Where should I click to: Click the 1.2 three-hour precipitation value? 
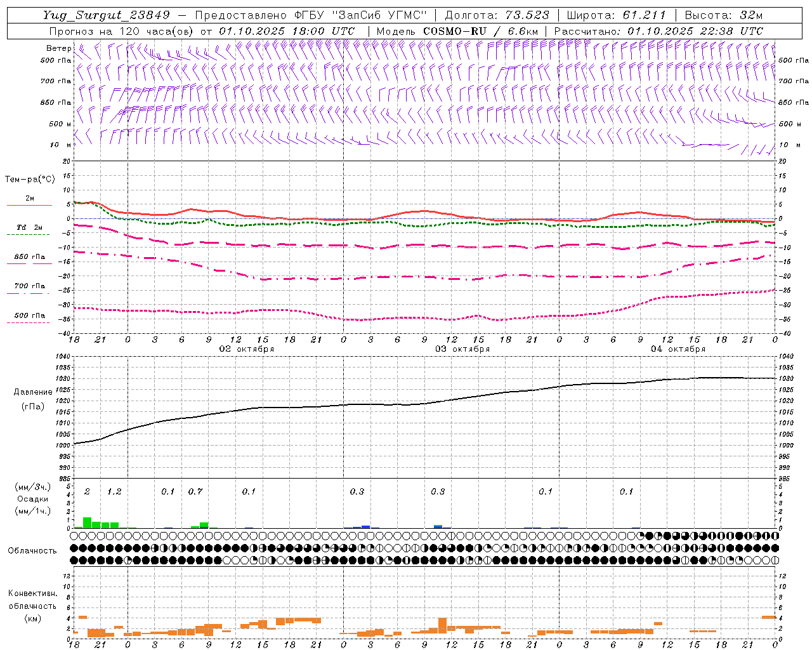[114, 492]
